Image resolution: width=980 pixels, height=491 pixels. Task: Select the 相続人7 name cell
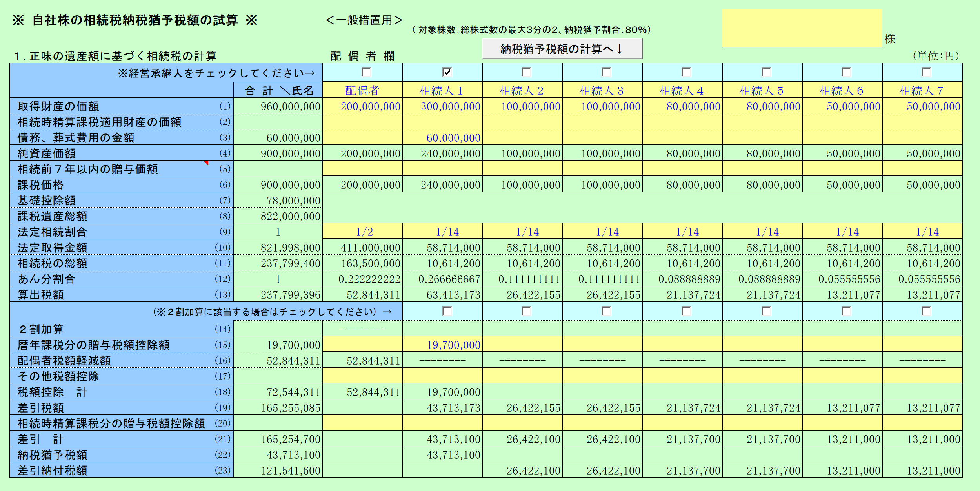(x=922, y=90)
